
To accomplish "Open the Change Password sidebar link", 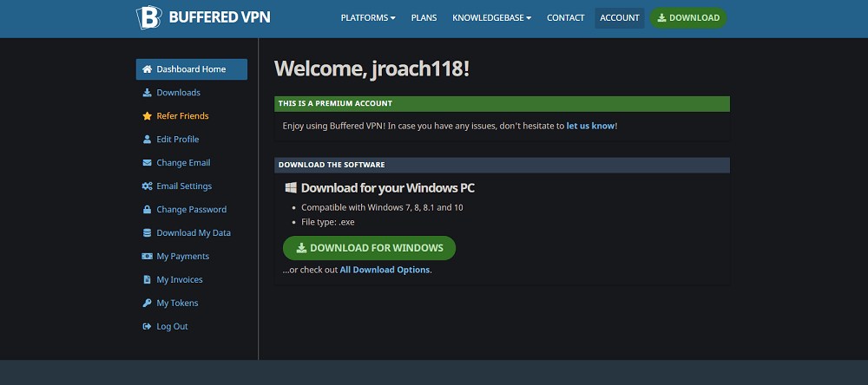I will point(192,209).
